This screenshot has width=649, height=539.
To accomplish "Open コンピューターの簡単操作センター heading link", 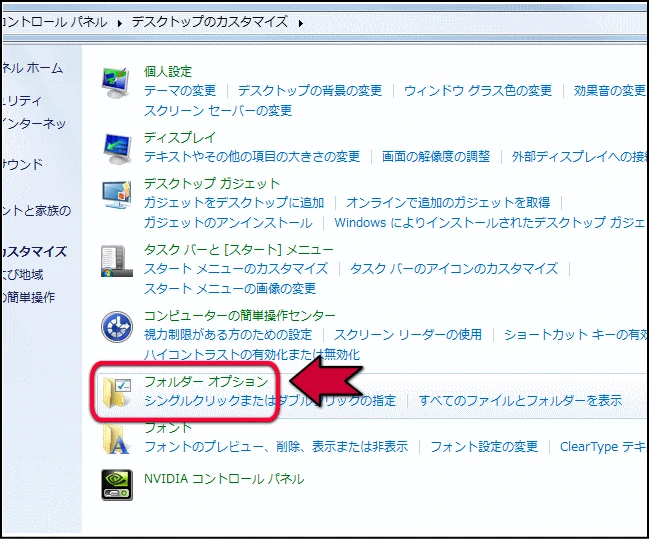I will (x=240, y=315).
